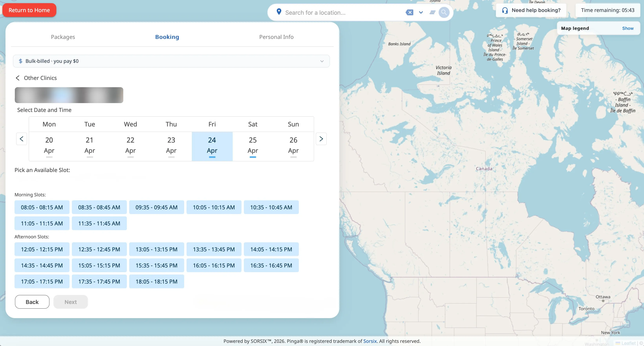Image resolution: width=644 pixels, height=346 pixels.
Task: Open the Personal Info tab
Action: click(276, 37)
